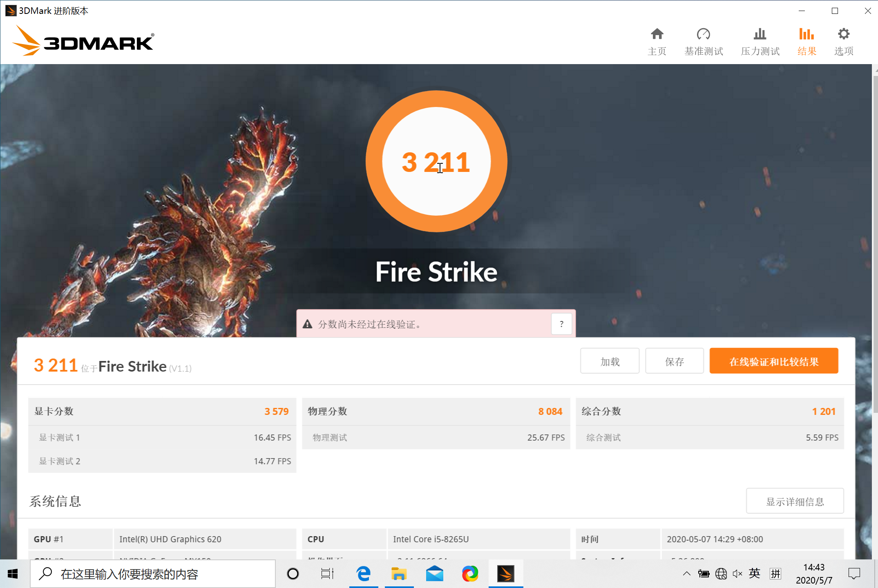Screen dimensions: 878x588
Task: Validate and compare result online
Action: tap(773, 361)
